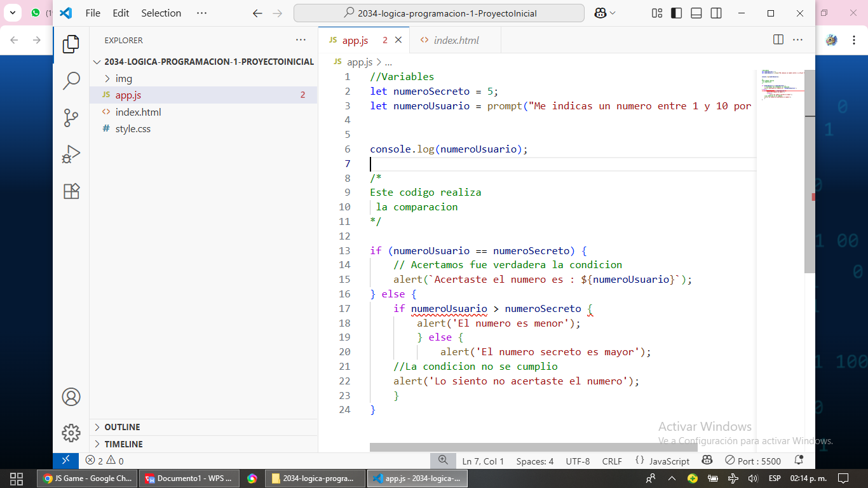Click the volume icon in system tray
The height and width of the screenshot is (488, 868).
[x=753, y=478]
